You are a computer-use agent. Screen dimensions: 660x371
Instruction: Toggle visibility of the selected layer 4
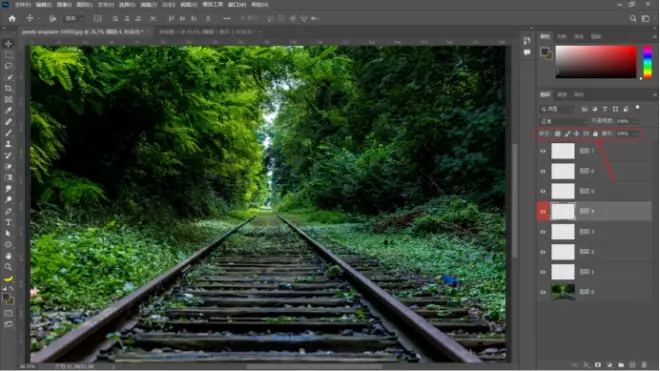(x=543, y=211)
